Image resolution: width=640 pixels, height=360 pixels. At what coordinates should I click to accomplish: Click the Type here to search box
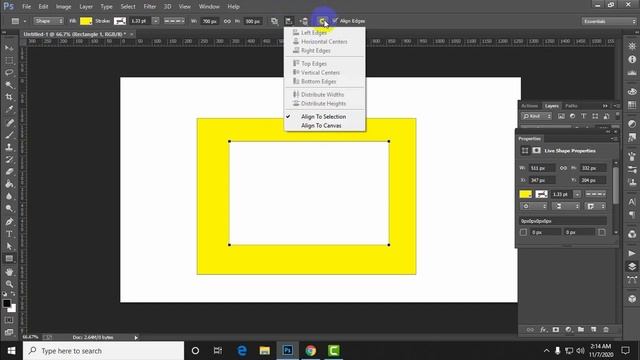pyautogui.click(x=103, y=351)
